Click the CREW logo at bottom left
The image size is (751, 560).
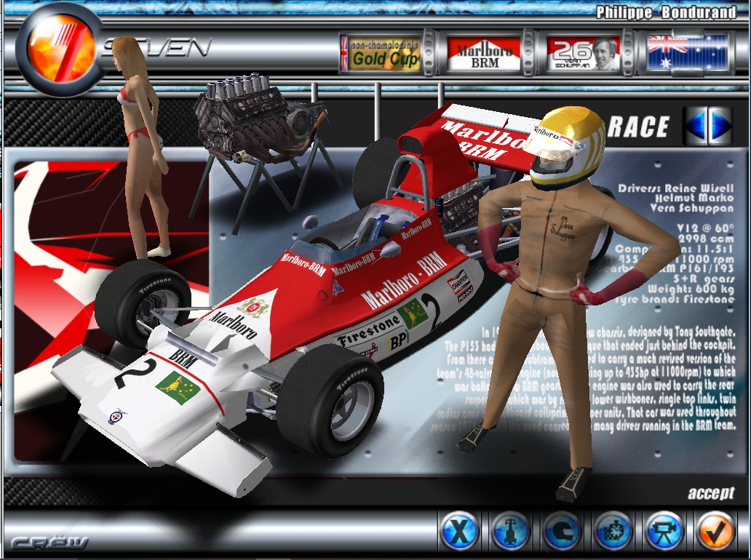[49, 543]
